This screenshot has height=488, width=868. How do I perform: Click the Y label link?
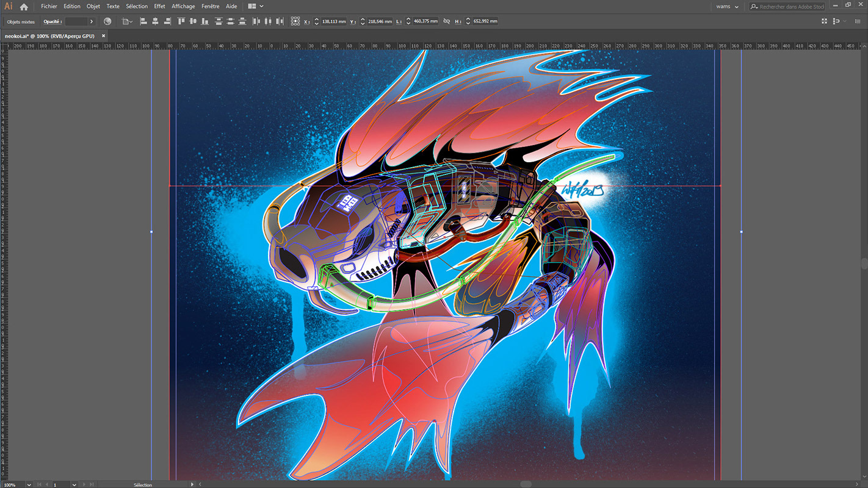(353, 21)
